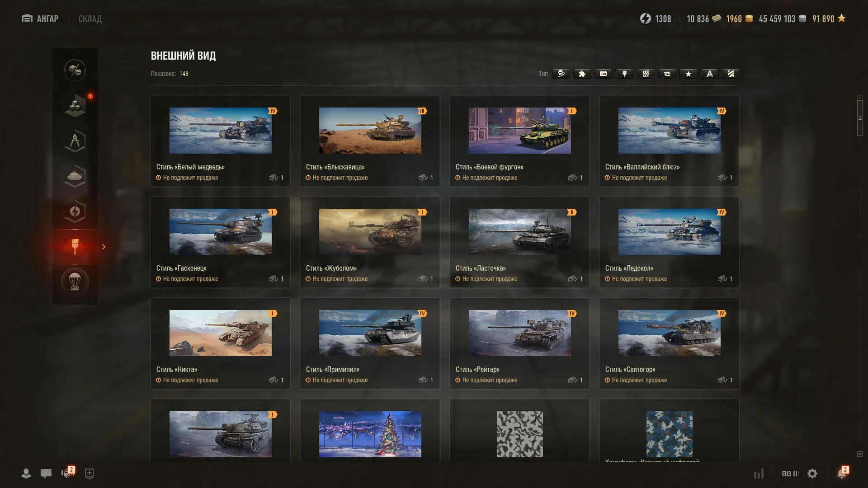Viewport: 868px width, 488px height.
Task: Expand the appearance section arrow in sidebar
Action: pos(104,247)
